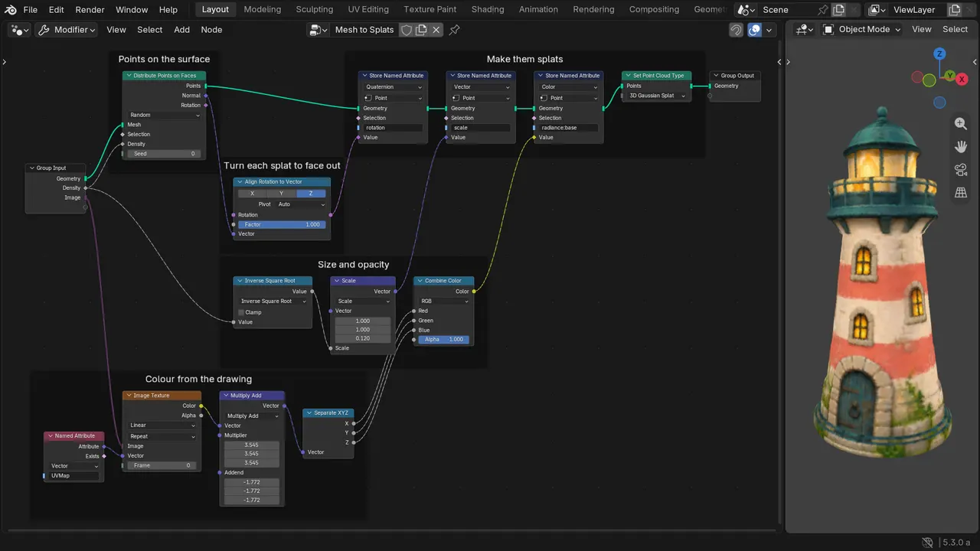
Task: Open the Scene browse icon
Action: tap(746, 9)
